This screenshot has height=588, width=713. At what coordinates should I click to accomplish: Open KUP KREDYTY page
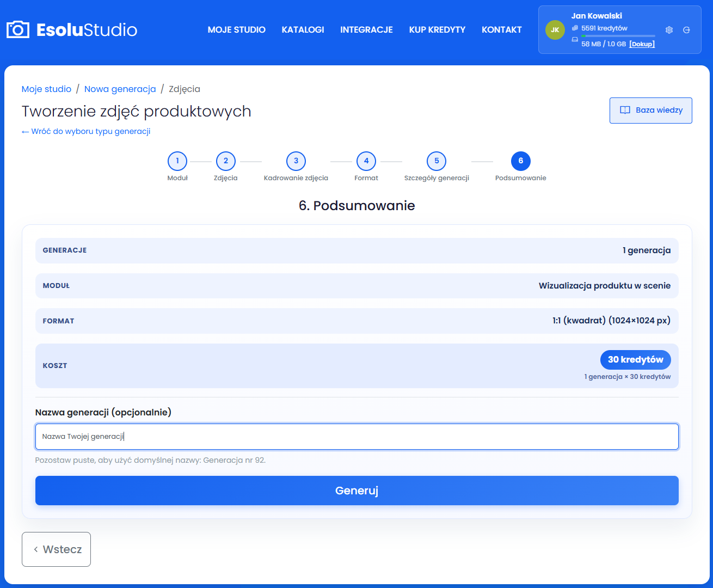point(438,30)
